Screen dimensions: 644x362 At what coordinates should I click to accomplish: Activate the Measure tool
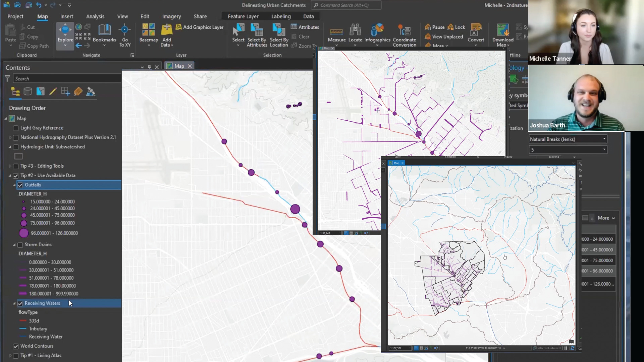click(336, 35)
